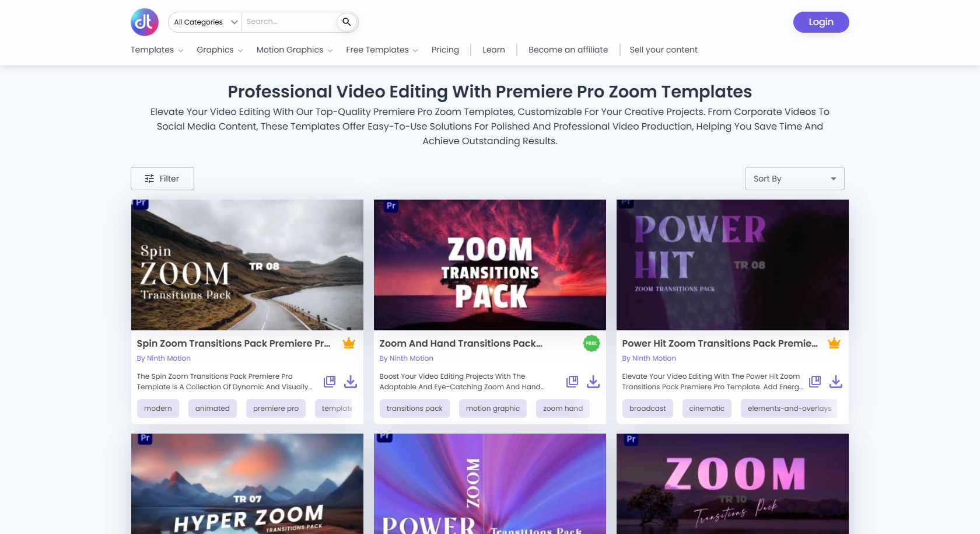Select the 'motion graphic' tag
The width and height of the screenshot is (980, 534).
493,409
